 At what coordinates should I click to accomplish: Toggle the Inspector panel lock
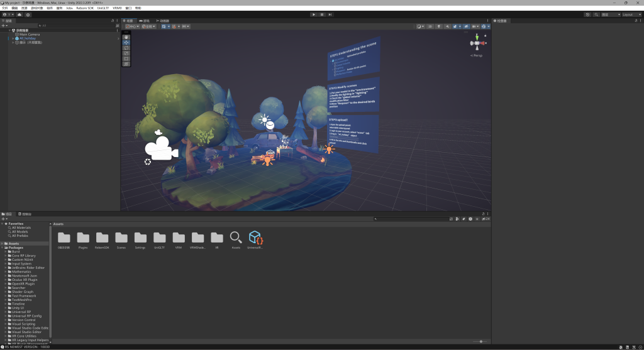pyautogui.click(x=636, y=21)
